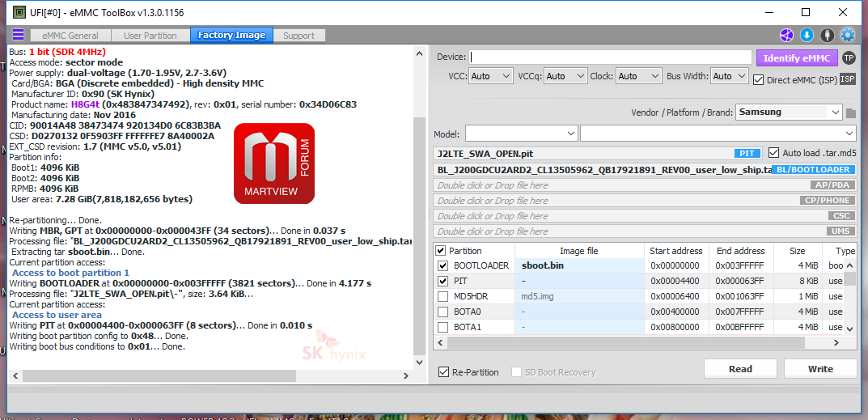Toggle Auto load .tar.md5 checkbox
Image resolution: width=868 pixels, height=420 pixels.
pyautogui.click(x=774, y=152)
